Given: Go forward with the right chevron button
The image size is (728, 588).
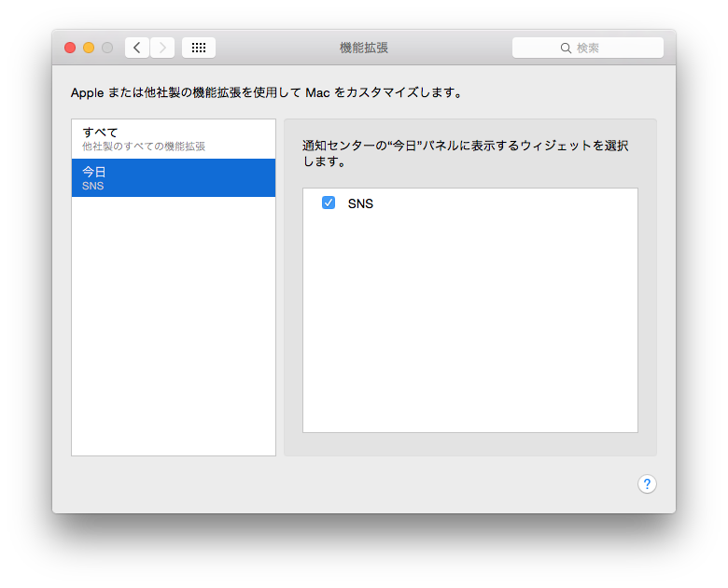Looking at the screenshot, I should coord(162,48).
